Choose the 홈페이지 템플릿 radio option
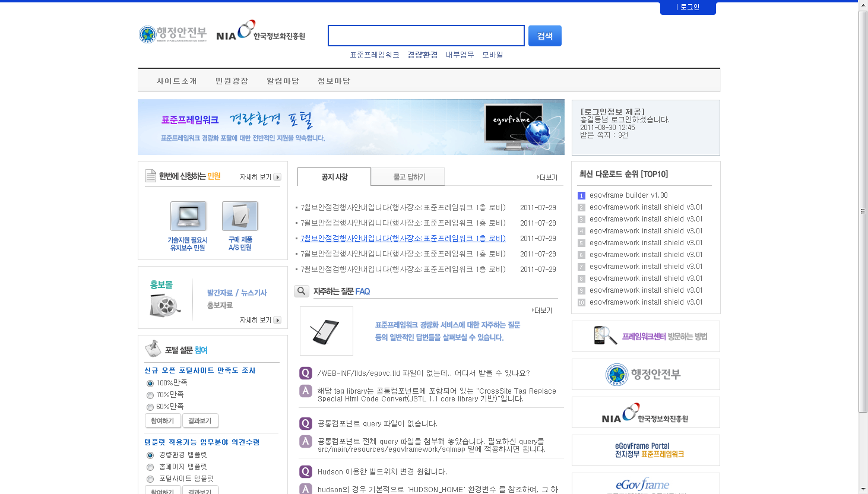This screenshot has width=868, height=494. [150, 467]
